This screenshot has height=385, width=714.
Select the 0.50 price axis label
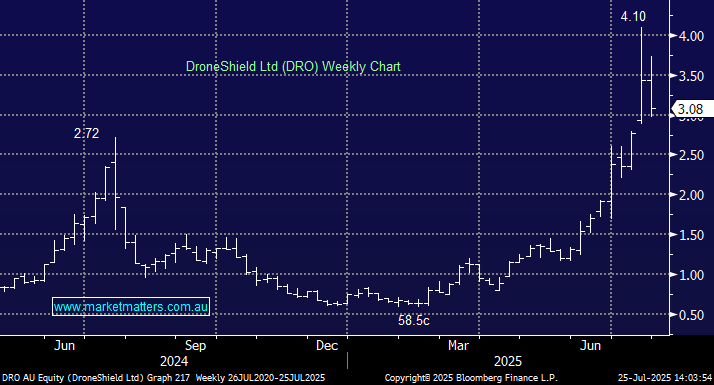pyautogui.click(x=691, y=315)
